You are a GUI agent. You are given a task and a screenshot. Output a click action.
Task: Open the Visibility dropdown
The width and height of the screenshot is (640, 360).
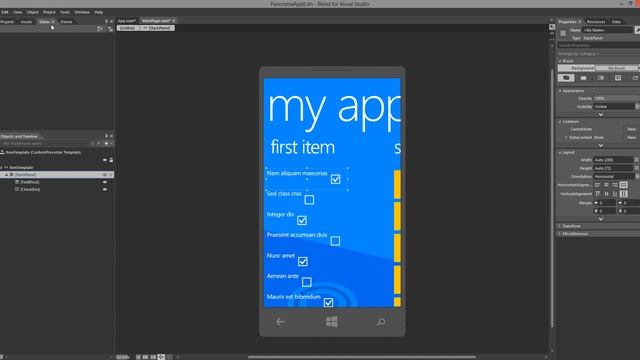[616, 107]
